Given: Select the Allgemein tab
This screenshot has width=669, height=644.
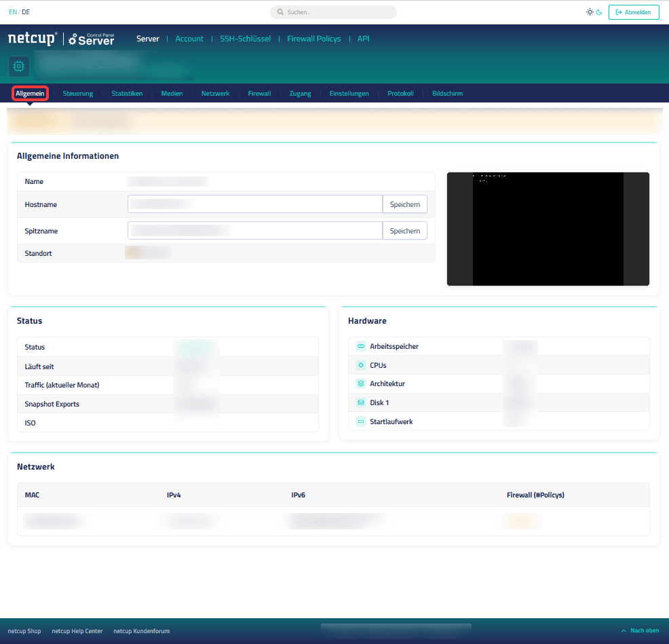Looking at the screenshot, I should [30, 93].
